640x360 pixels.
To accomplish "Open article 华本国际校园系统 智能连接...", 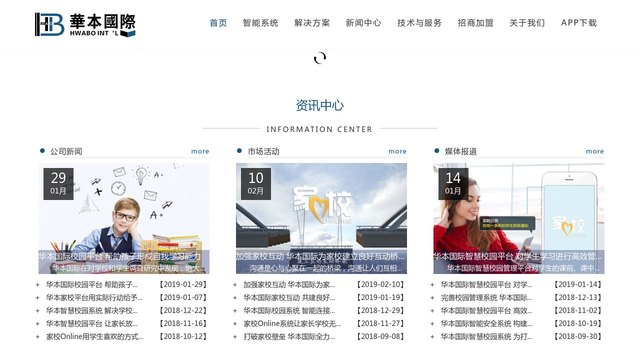I will point(289,311).
